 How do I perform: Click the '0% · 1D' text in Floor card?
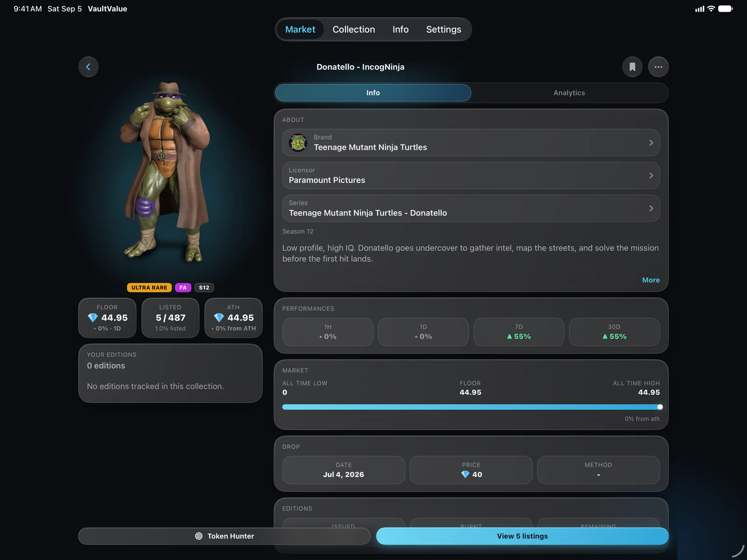coord(107,329)
